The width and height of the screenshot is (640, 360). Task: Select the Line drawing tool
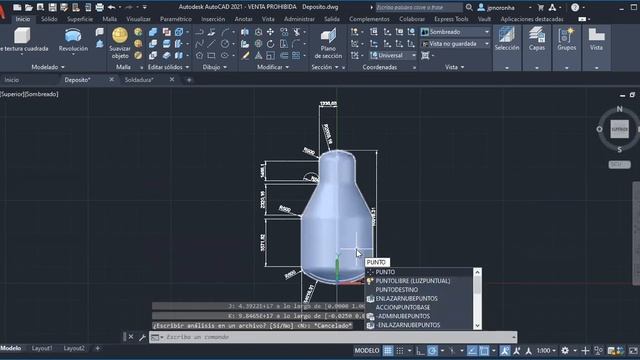(211, 44)
